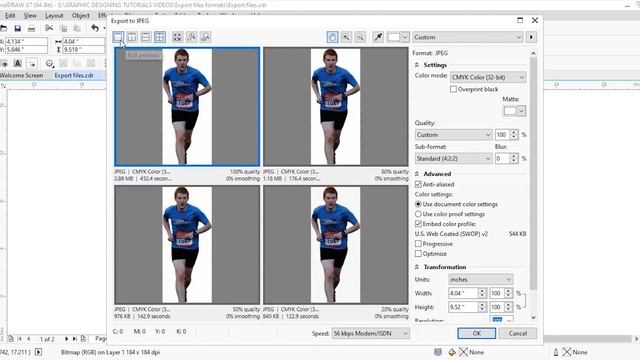Viewport: 640px width, 360px height.
Task: Click the Quality percent input field
Action: [x=503, y=135]
